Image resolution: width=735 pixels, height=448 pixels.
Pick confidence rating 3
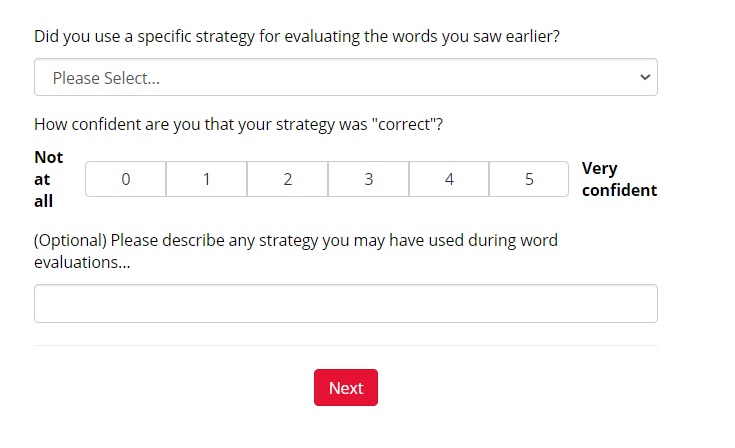click(368, 180)
